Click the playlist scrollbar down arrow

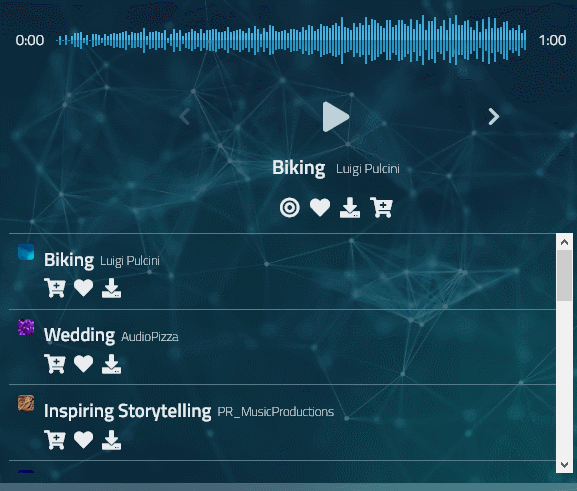click(564, 464)
